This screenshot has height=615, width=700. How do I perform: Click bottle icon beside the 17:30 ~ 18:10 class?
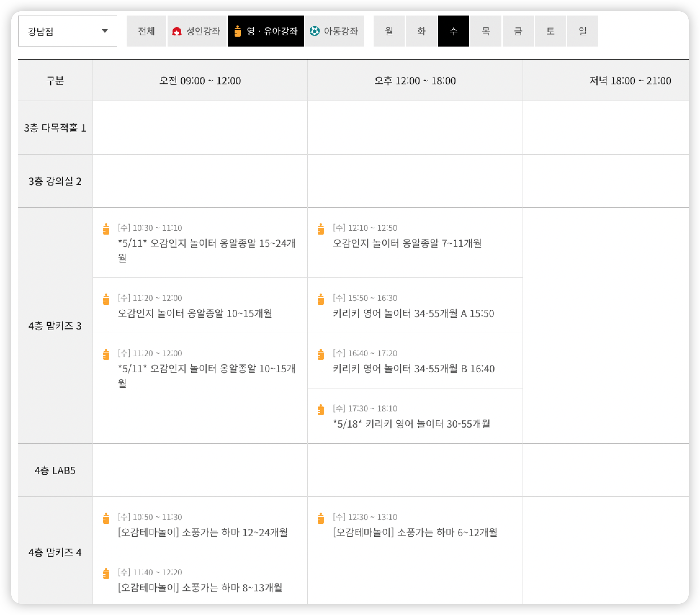pyautogui.click(x=321, y=410)
